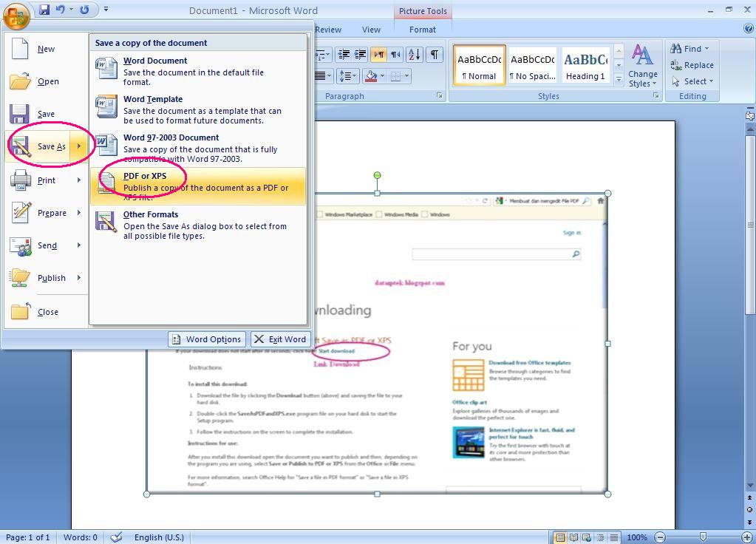
Task: Enable Full Screen Reading view
Action: [x=573, y=537]
